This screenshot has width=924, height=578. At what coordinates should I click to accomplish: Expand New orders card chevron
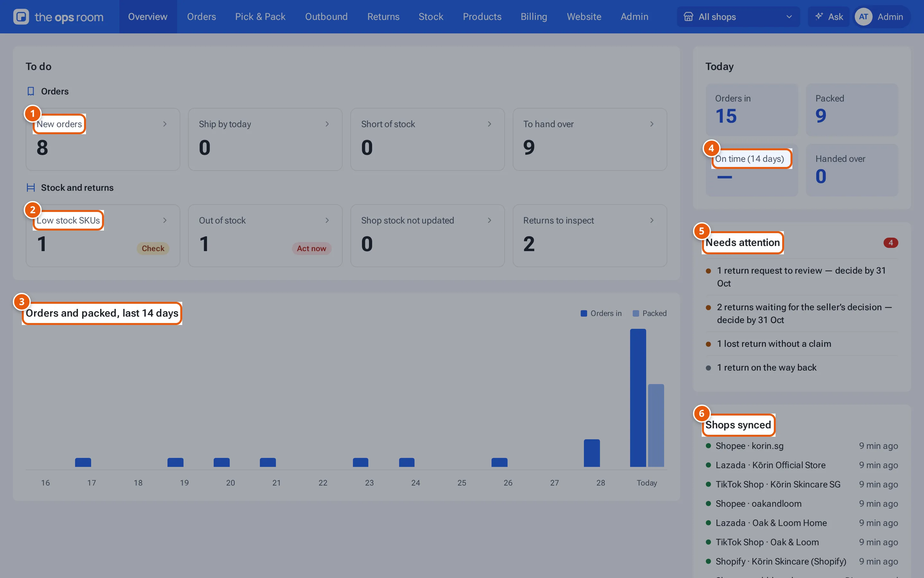pos(165,124)
